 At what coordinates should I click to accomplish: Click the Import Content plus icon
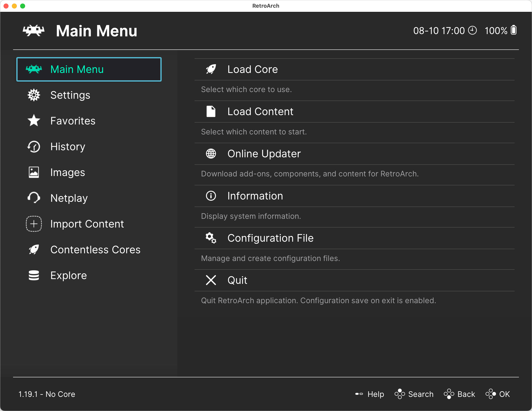point(34,224)
